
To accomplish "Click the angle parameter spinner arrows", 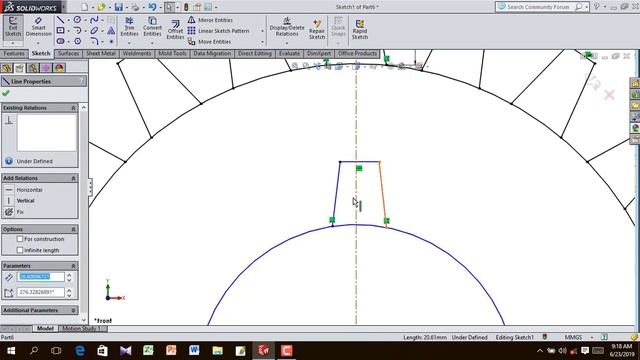I will click(x=69, y=293).
